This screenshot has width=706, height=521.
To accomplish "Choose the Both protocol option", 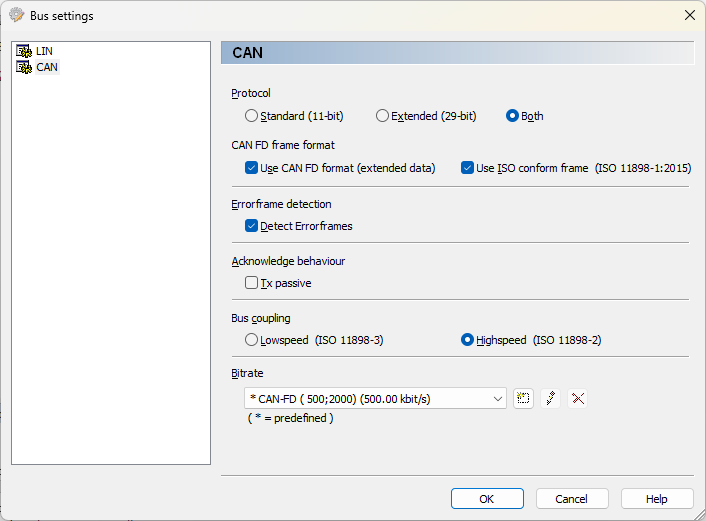I will 513,116.
